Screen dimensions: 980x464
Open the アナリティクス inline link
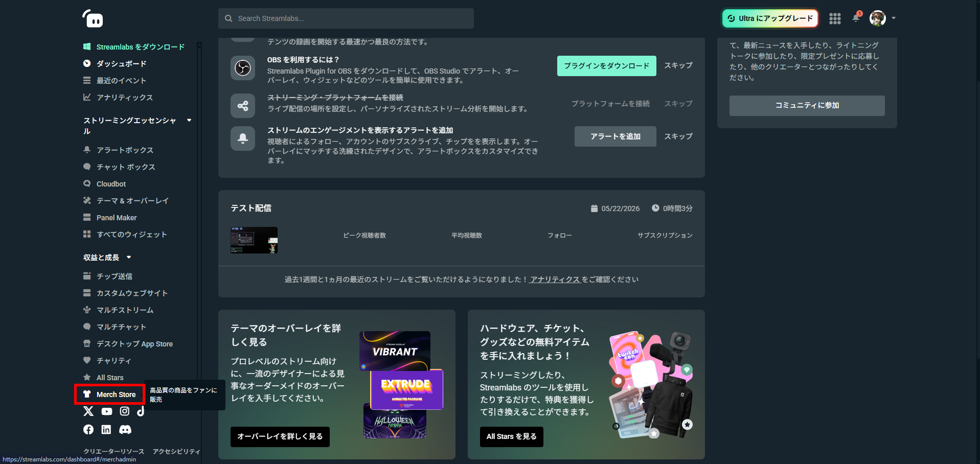pos(555,280)
